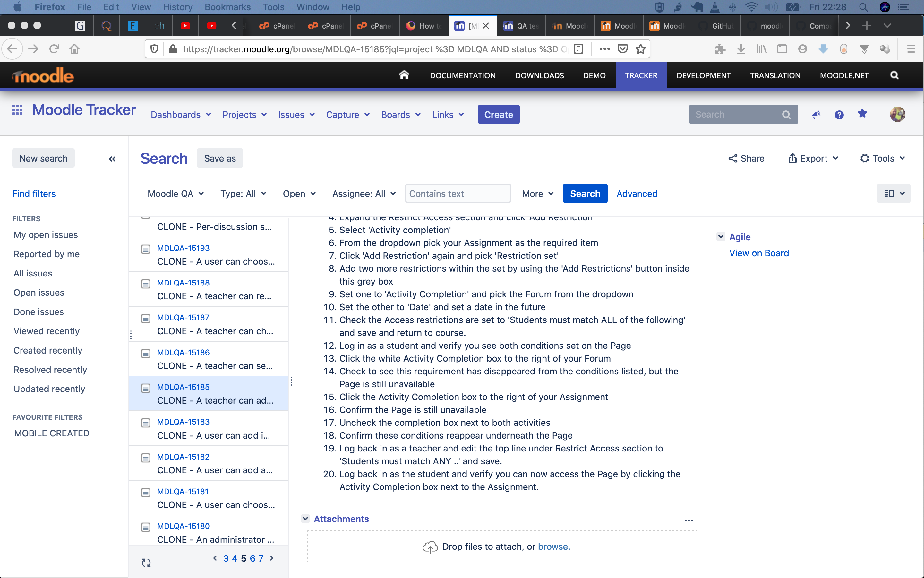Collapse the Attachments section

pyautogui.click(x=305, y=519)
